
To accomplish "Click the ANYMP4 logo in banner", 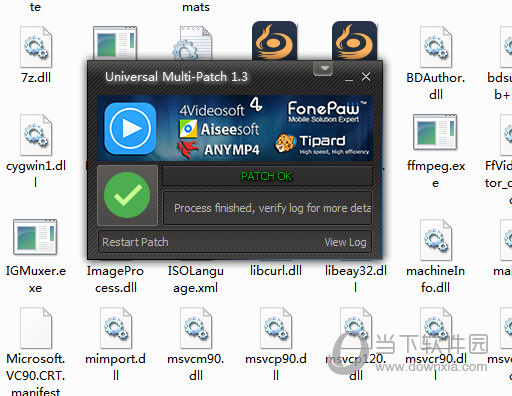I will pyautogui.click(x=218, y=149).
